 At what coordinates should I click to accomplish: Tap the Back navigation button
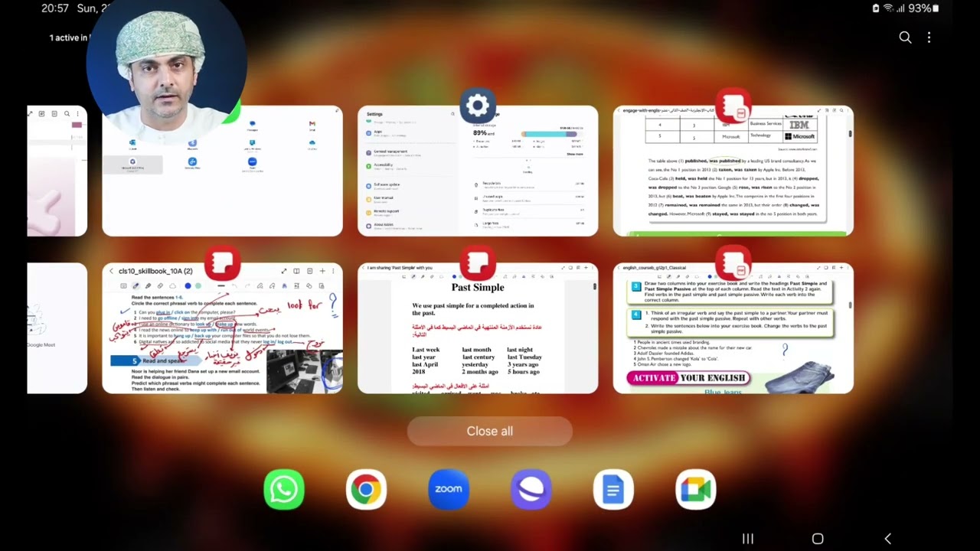pos(888,539)
